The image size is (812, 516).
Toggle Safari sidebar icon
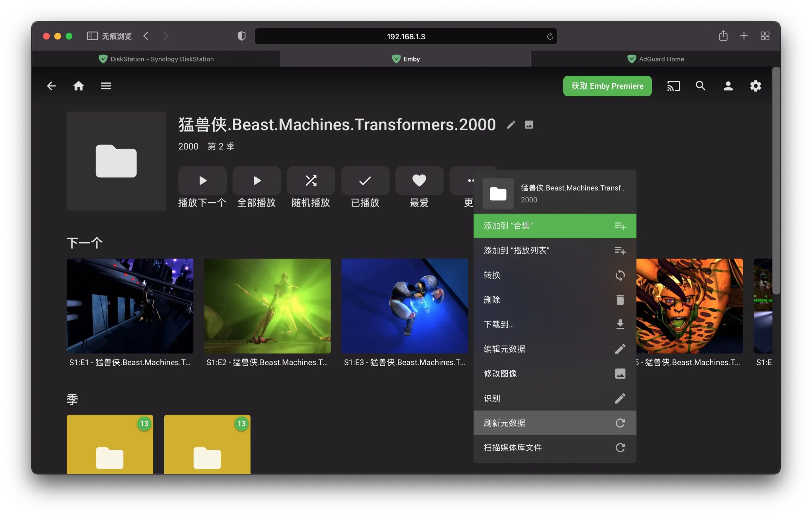click(x=92, y=36)
